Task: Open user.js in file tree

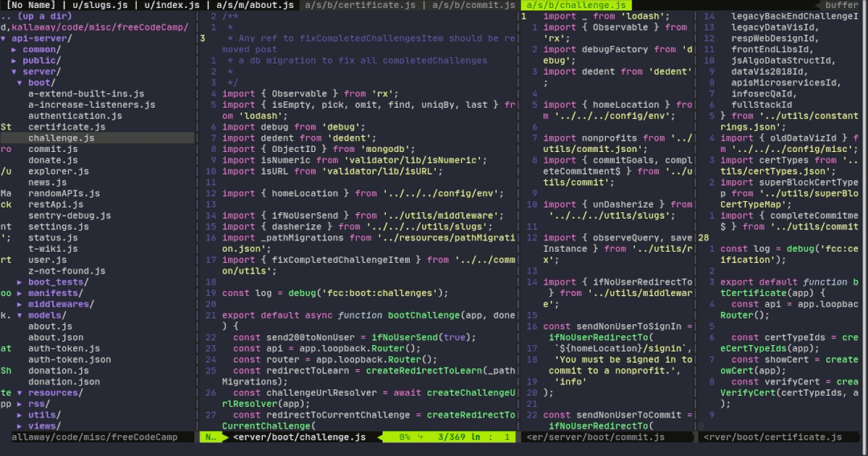Action: pyautogui.click(x=47, y=260)
